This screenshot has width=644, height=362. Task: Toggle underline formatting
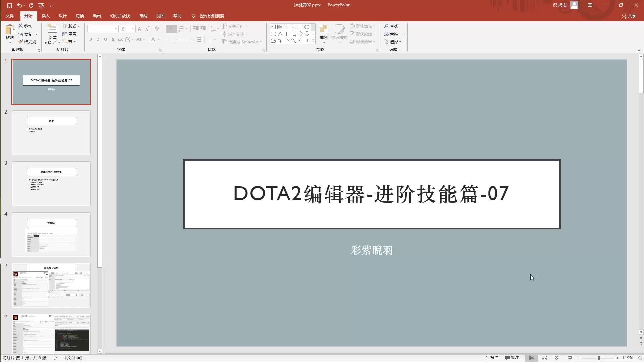point(105,39)
